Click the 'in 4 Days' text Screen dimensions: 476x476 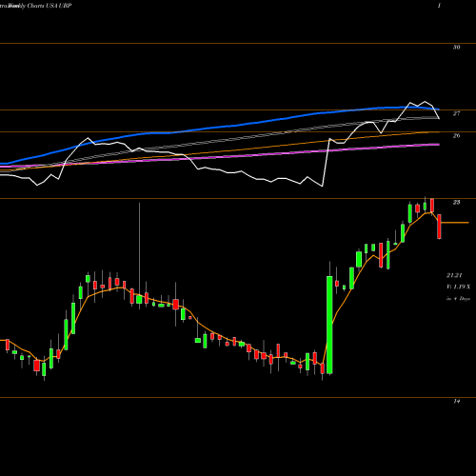click(x=458, y=299)
